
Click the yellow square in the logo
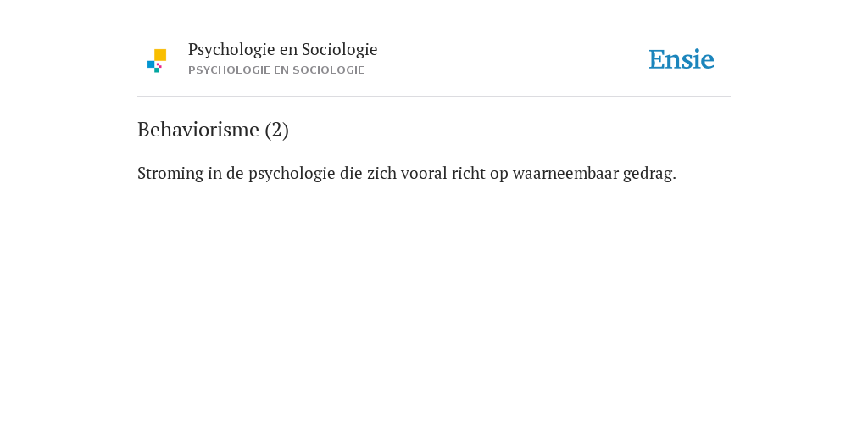160,55
